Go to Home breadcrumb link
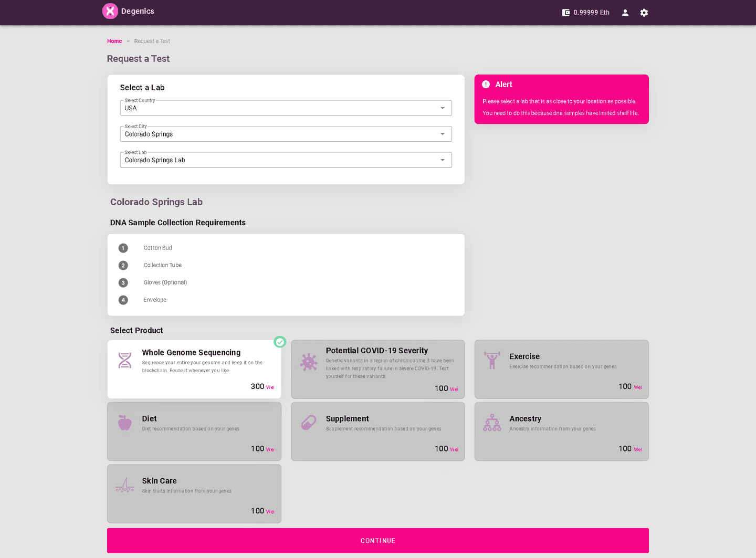The width and height of the screenshot is (756, 558). tap(114, 41)
